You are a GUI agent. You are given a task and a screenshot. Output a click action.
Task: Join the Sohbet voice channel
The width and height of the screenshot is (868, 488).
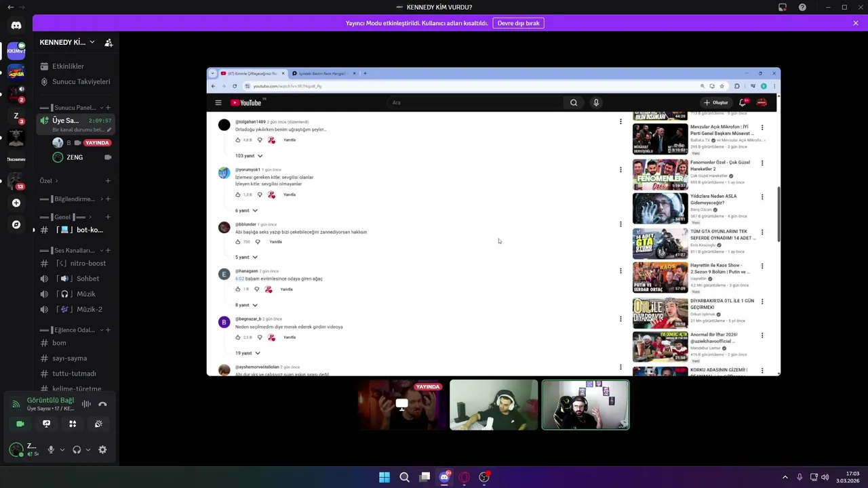coord(75,279)
